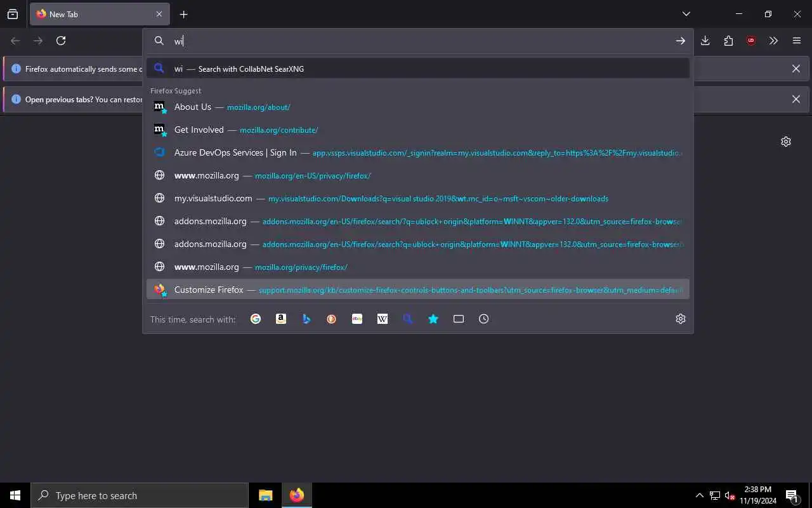Image resolution: width=812 pixels, height=508 pixels.
Task: Open the About Us mozilla.org suggestion
Action: click(418, 107)
